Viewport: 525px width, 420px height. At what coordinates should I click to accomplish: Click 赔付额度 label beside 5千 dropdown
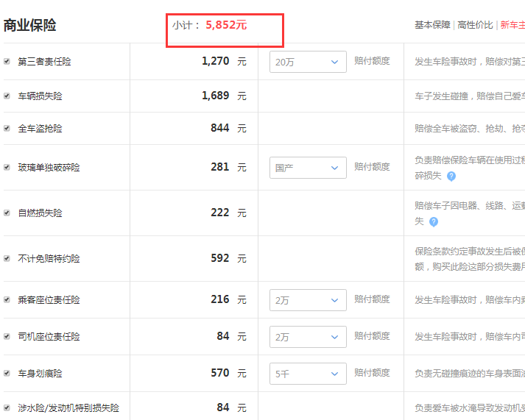pos(372,372)
